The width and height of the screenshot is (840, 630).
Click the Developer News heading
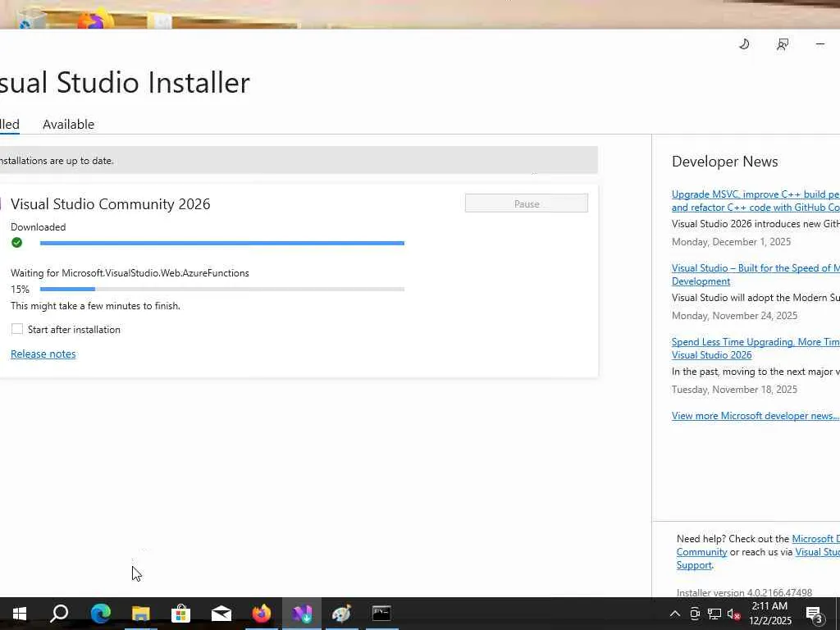point(725,162)
